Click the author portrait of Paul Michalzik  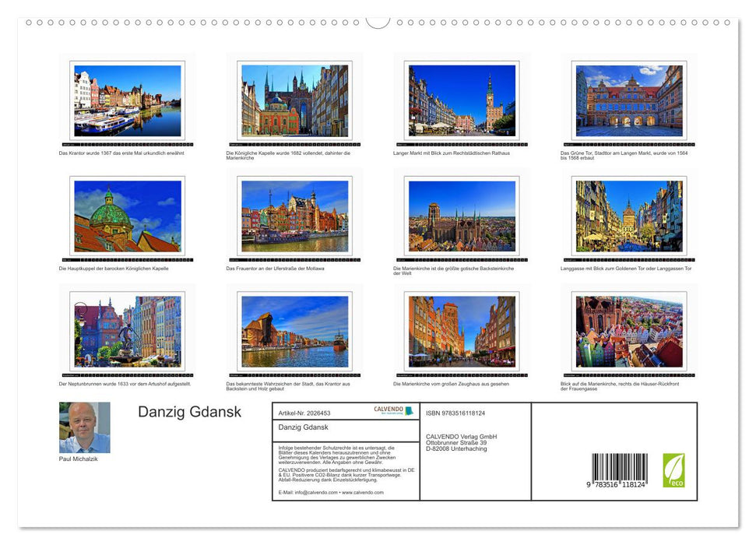tap(83, 427)
